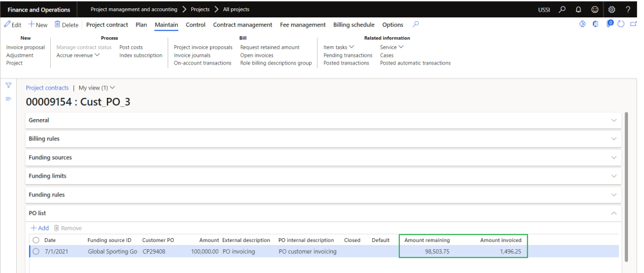The image size is (644, 273).
Task: Collapse the PO list section
Action: (x=613, y=212)
